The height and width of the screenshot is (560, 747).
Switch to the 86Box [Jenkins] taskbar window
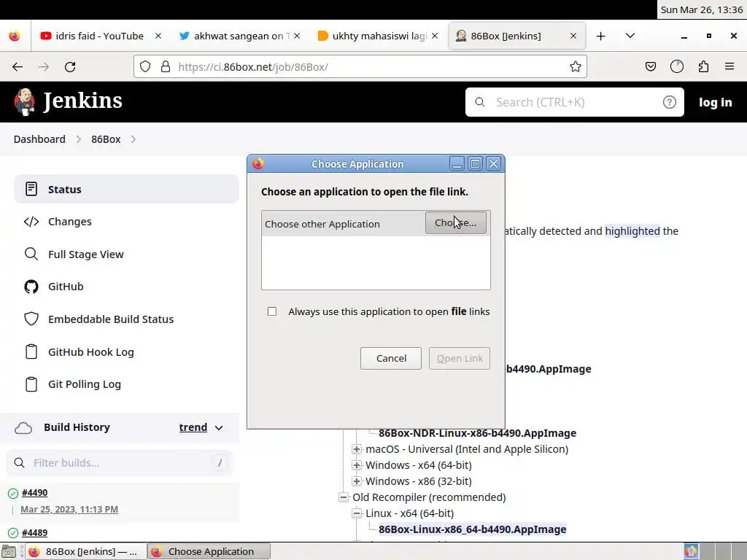86,551
